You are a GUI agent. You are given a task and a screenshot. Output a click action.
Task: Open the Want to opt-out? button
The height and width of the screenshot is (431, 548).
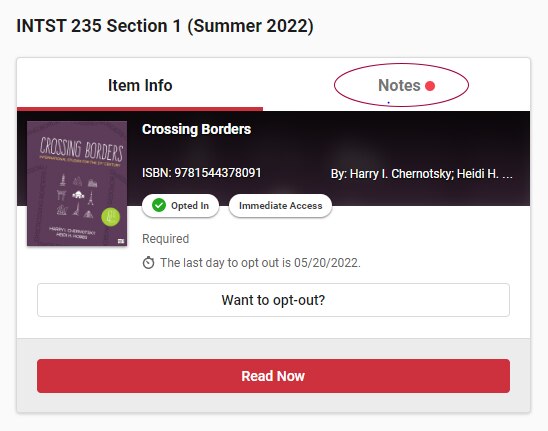(273, 300)
